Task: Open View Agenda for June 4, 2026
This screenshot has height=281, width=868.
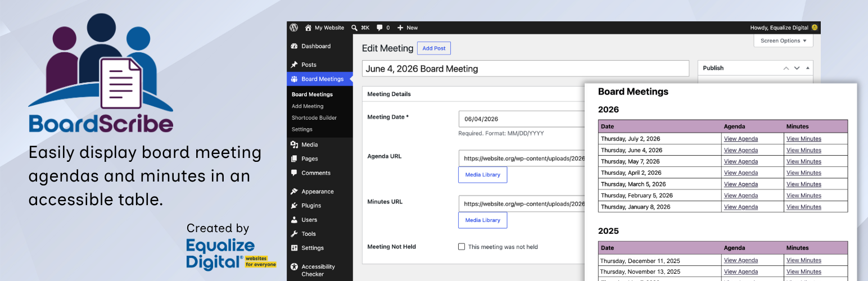Action: tap(741, 150)
